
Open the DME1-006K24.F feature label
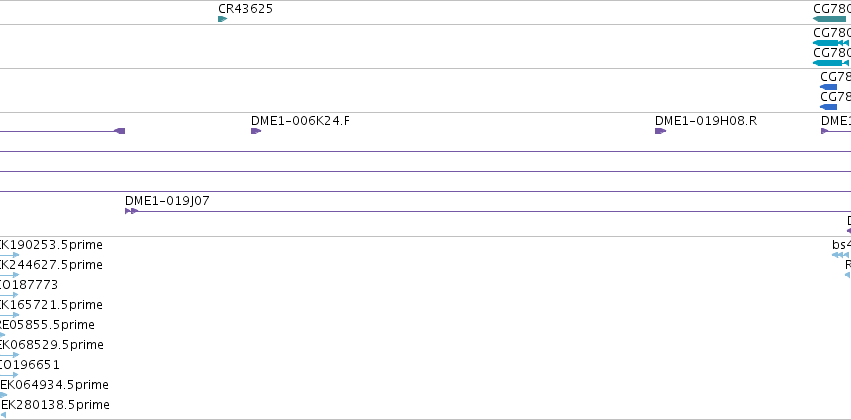tap(300, 120)
